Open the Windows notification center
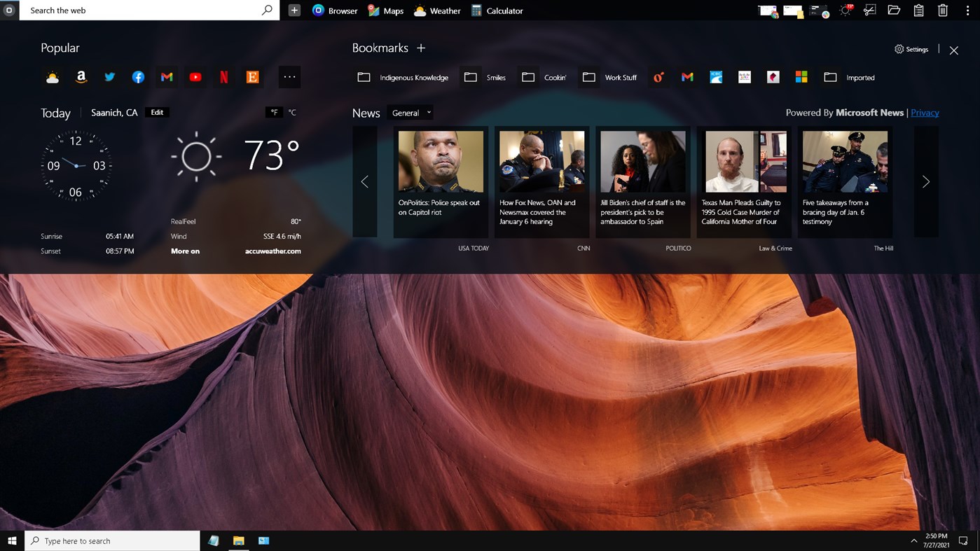The image size is (980, 551). click(963, 540)
